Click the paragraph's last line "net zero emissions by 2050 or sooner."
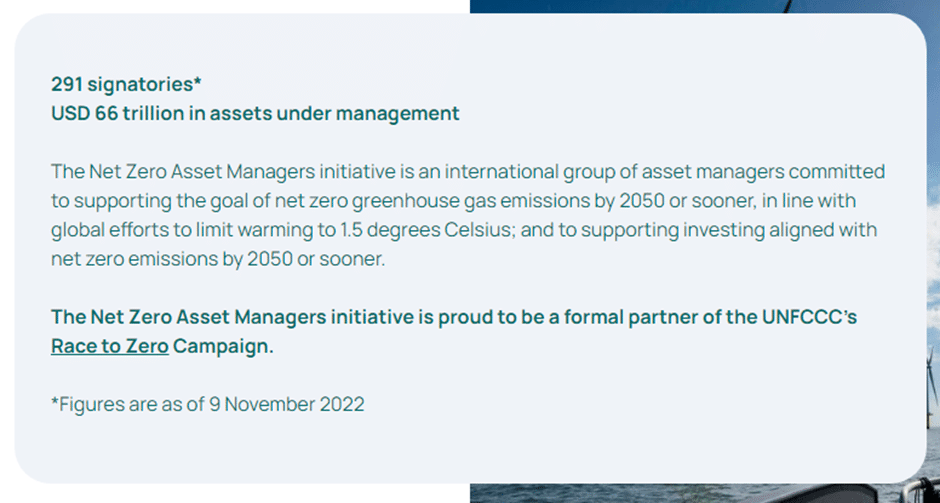The image size is (940, 503). pos(218,259)
